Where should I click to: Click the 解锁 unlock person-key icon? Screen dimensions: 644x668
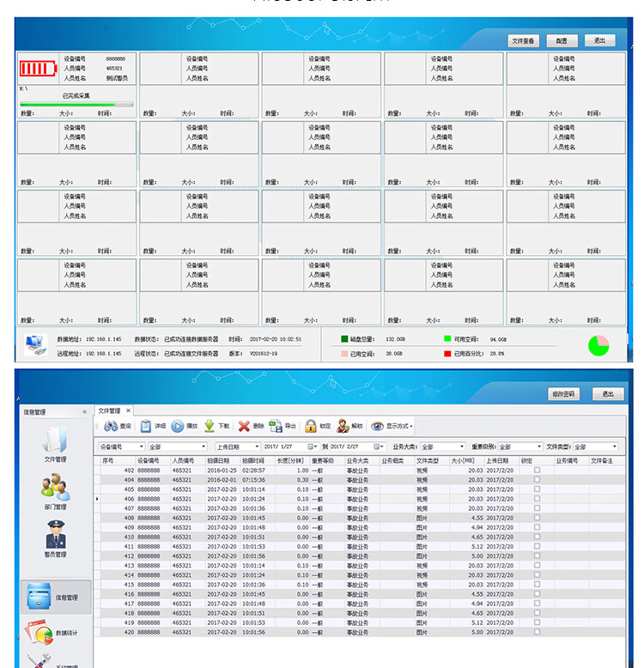343,426
